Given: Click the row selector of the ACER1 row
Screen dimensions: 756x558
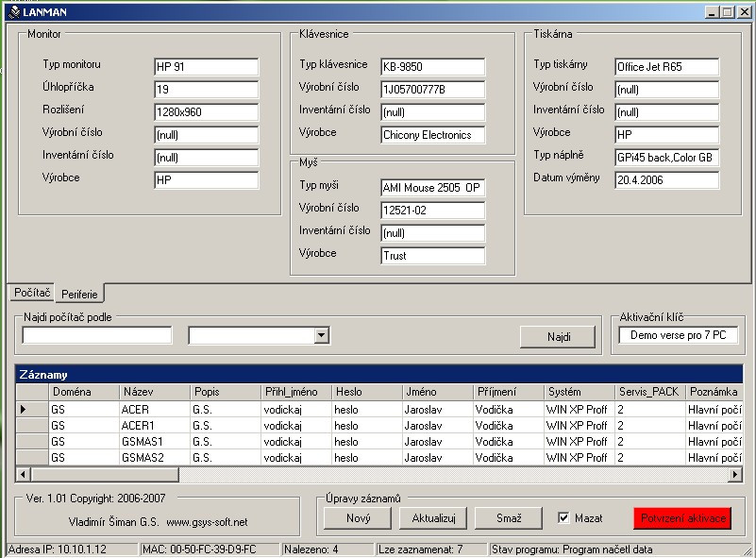Looking at the screenshot, I should pos(32,426).
